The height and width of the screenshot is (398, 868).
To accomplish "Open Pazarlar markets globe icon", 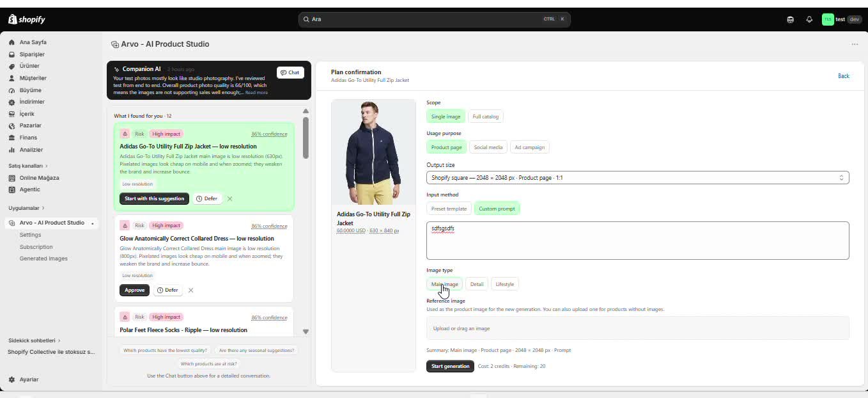I will click(x=12, y=125).
